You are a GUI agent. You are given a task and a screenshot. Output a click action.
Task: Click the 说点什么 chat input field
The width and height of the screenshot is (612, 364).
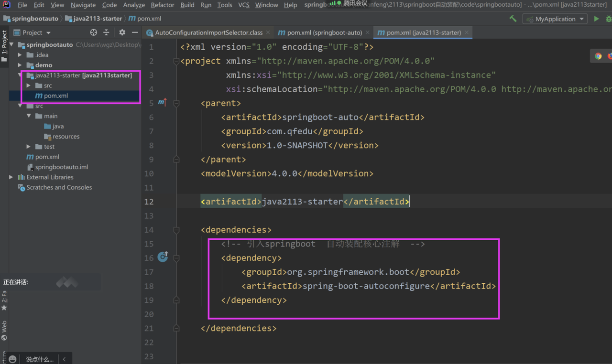[40, 359]
